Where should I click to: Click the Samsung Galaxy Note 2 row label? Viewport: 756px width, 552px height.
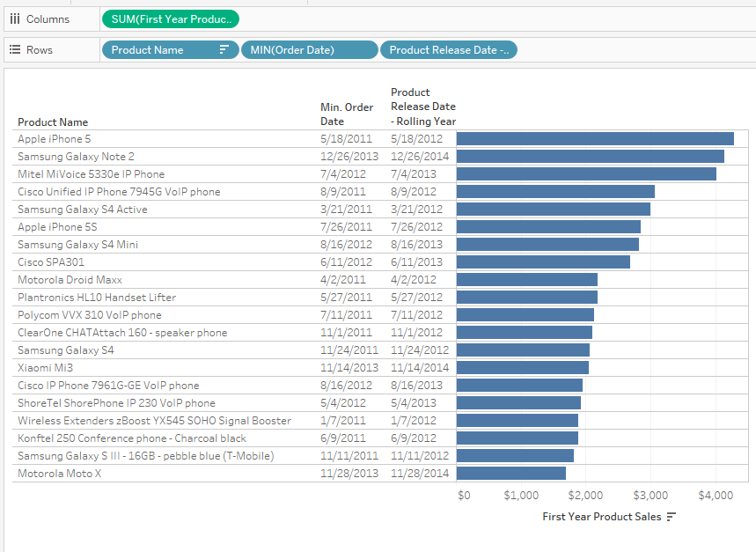(x=76, y=156)
